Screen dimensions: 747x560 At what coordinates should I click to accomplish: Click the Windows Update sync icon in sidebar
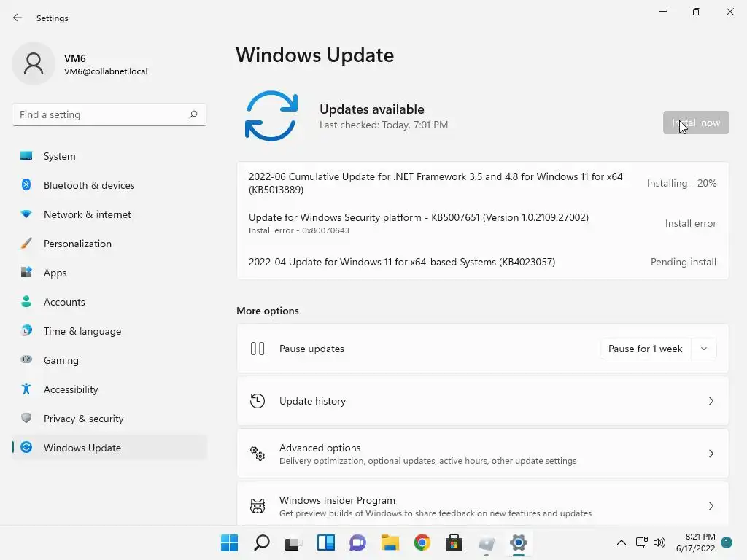click(x=26, y=447)
